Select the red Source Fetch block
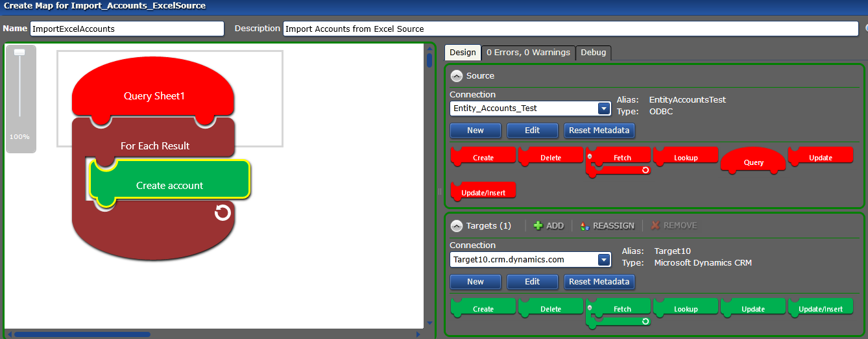The height and width of the screenshot is (339, 868). coord(621,157)
